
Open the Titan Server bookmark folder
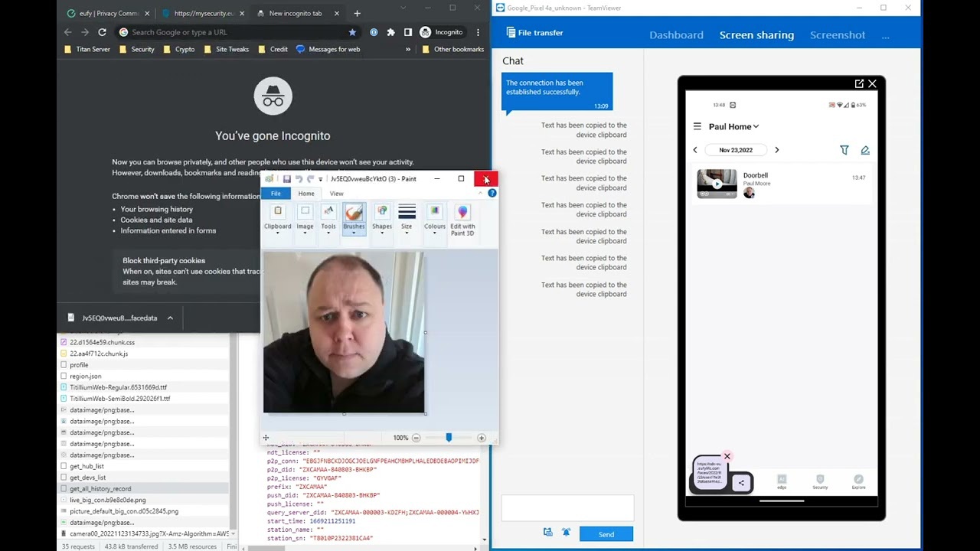[87, 49]
